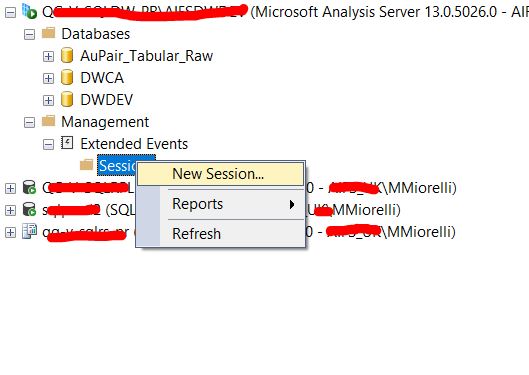The image size is (529, 375).
Task: Click the Management folder icon
Action: [48, 121]
